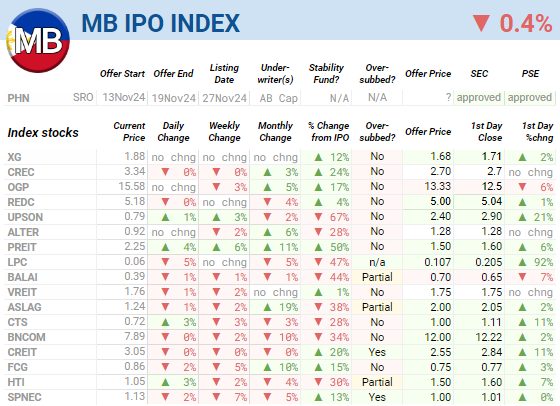Select the XG ticker
Viewport: 560px width, 406px height.
[14, 157]
